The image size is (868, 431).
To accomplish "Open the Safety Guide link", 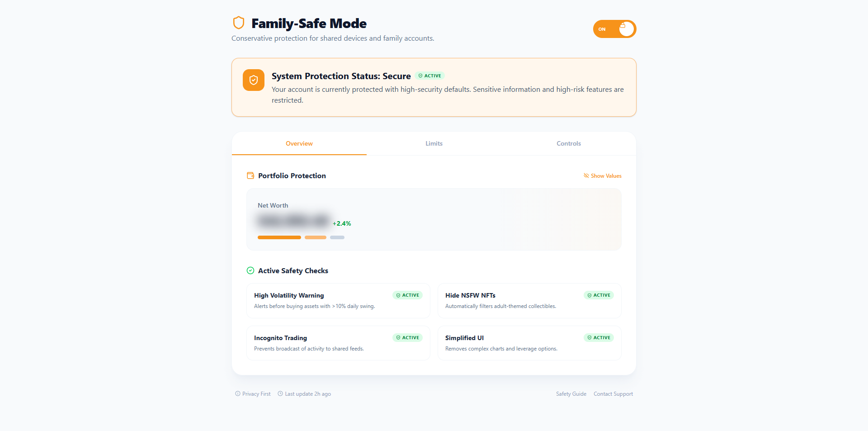I will click(571, 394).
